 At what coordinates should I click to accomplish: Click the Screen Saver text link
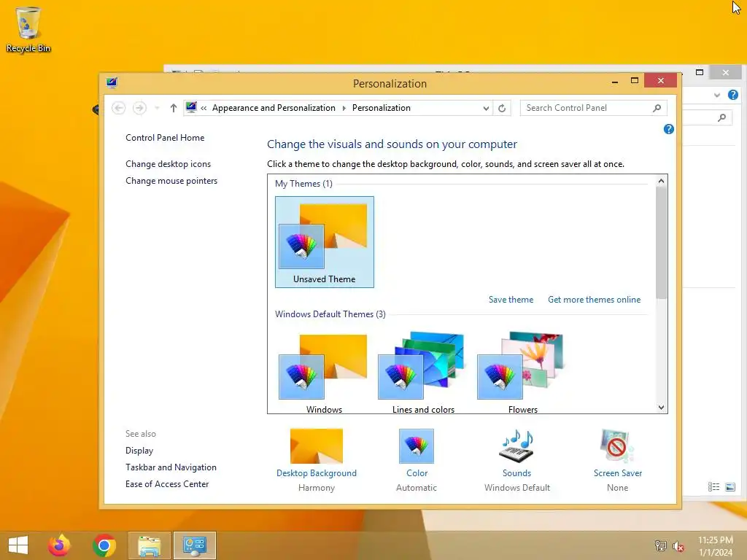coord(617,472)
